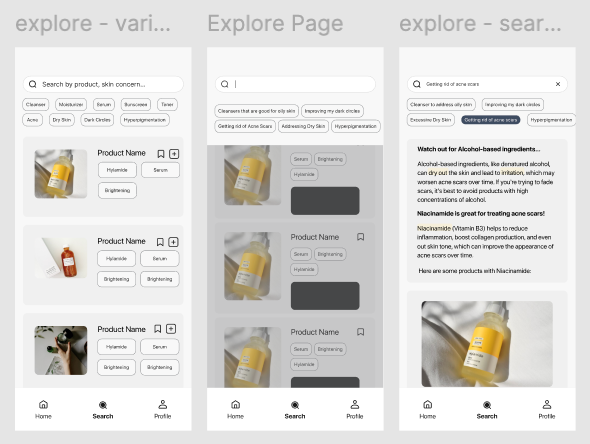
Task: Click the magnifier icon in the variant frame search bar
Action: [x=33, y=84]
